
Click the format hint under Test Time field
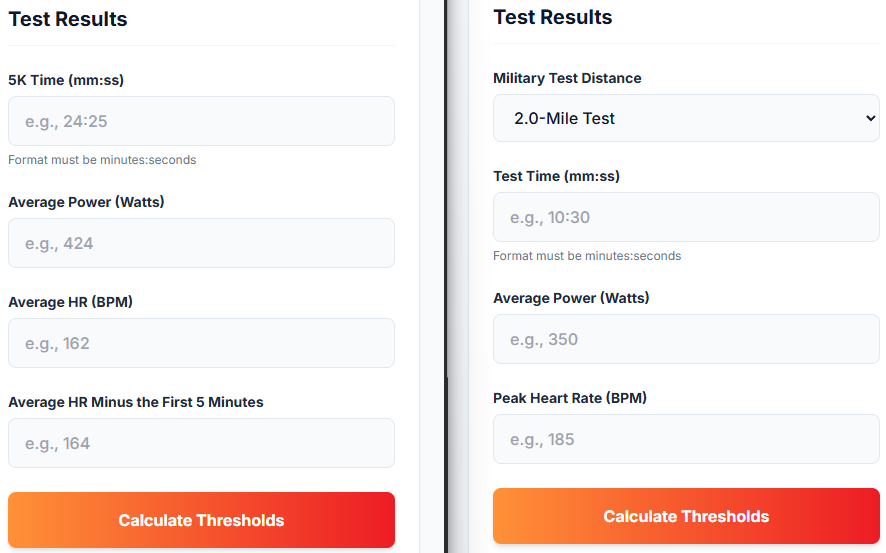[x=587, y=256]
